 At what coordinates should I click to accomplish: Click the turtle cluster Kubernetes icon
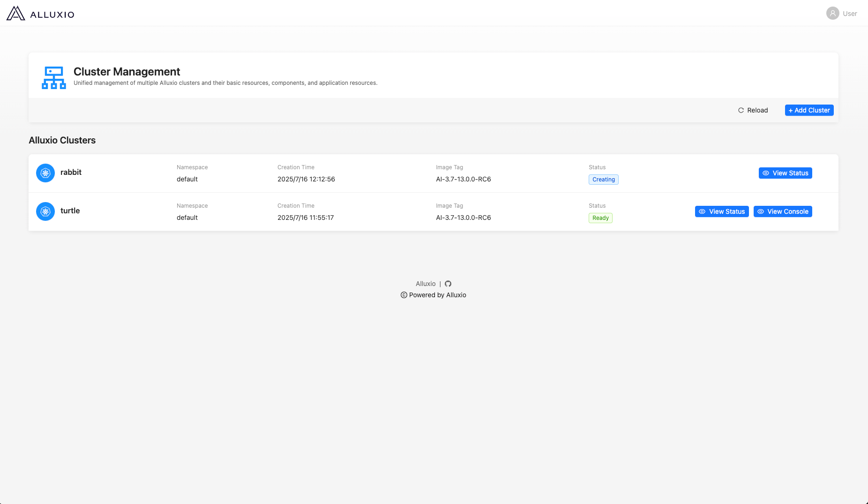(x=45, y=211)
